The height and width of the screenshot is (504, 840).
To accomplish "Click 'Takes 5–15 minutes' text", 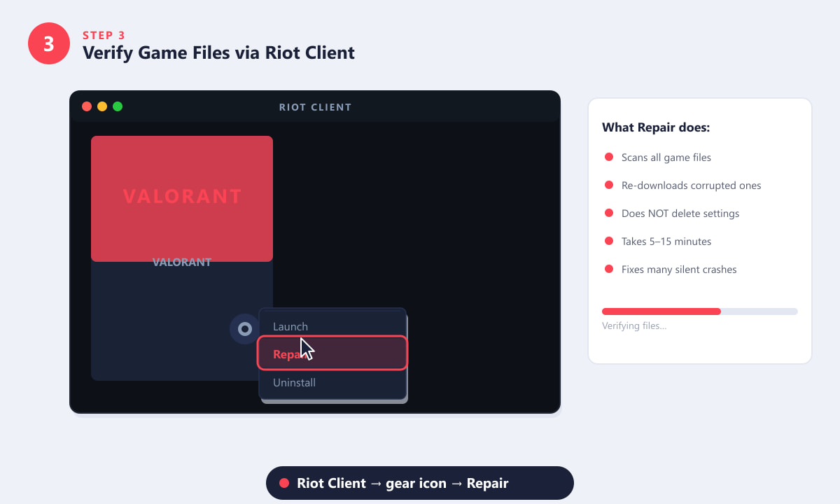I will pyautogui.click(x=666, y=241).
